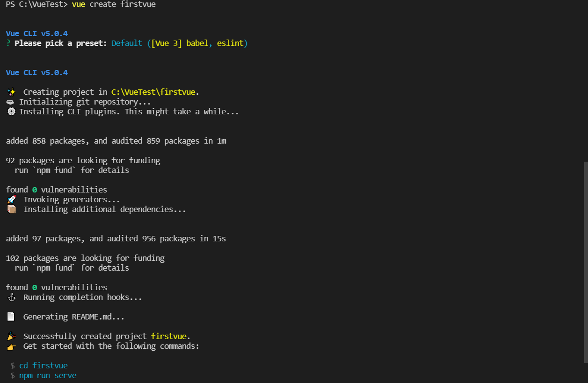Click gear icon before 'Installing CLI plugins'
Screen dimensions: 588x383
[x=11, y=112]
